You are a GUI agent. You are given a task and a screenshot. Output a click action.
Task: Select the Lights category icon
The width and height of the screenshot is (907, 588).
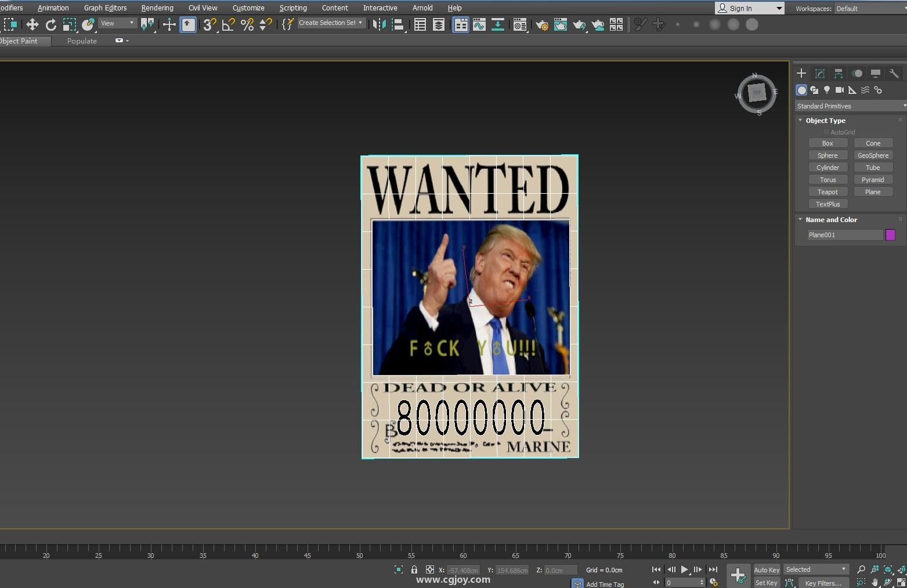pyautogui.click(x=827, y=90)
